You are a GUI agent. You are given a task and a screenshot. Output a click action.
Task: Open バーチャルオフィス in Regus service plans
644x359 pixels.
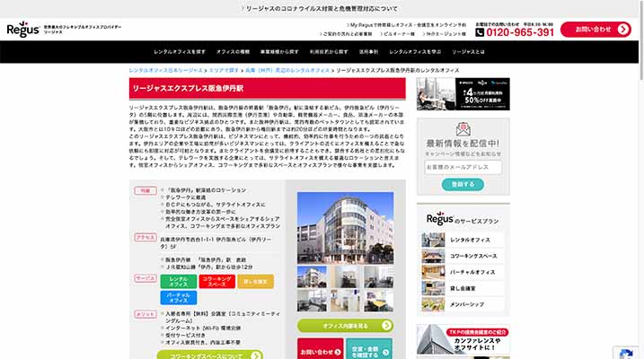[x=463, y=273]
